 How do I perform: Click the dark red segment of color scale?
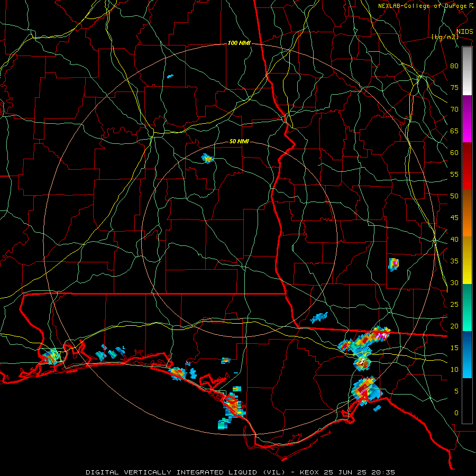click(x=467, y=166)
